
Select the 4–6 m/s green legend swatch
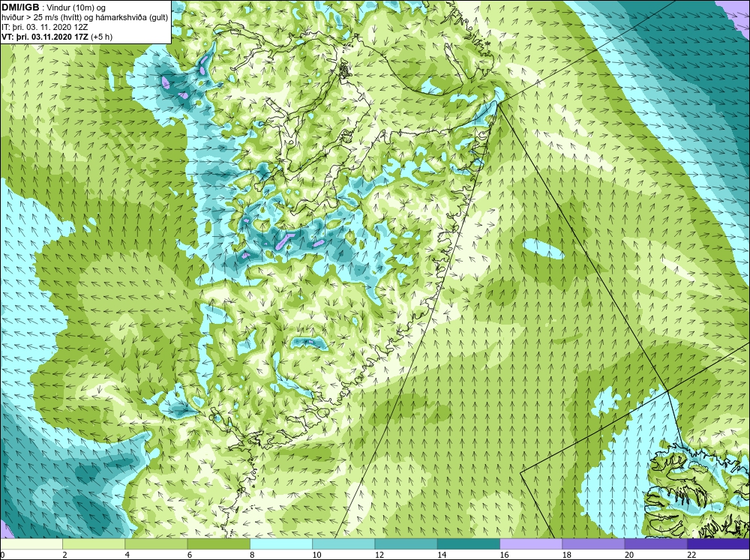[x=156, y=544]
